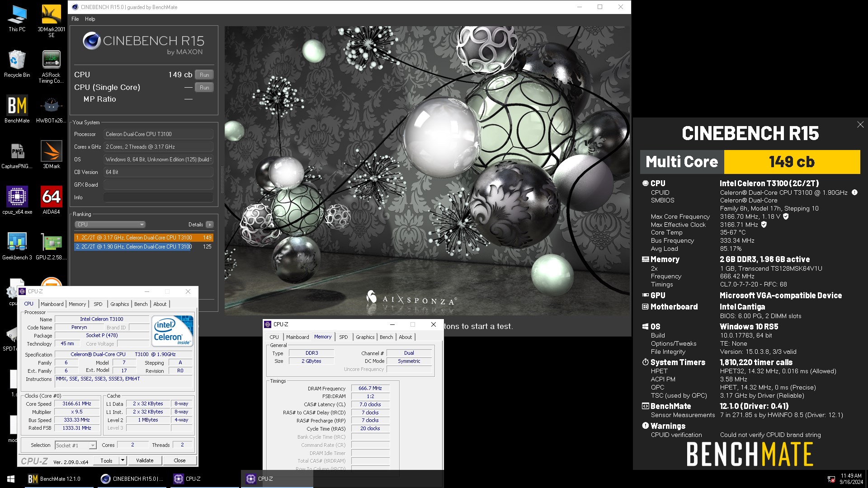Open Mainboard tab in the CPU-Z Memory window
Viewport: 868px width, 488px height.
pos(297,337)
